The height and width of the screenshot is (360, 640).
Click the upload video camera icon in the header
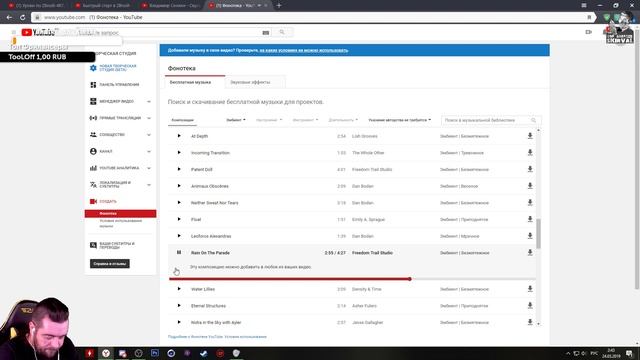589,32
